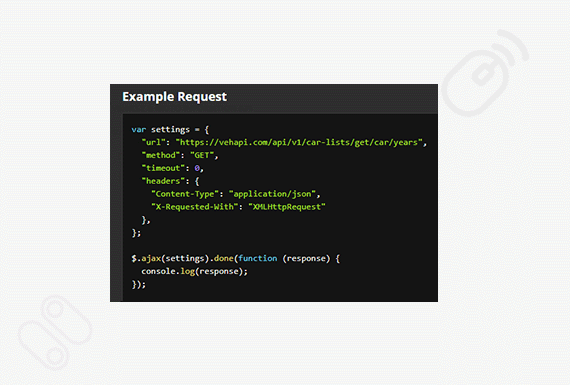570x385 pixels.
Task: Click the mouse watermark icon at top right
Action: pos(485,74)
